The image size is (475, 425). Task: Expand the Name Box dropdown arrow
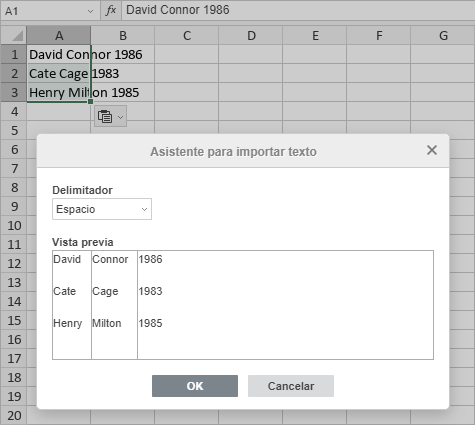point(90,11)
